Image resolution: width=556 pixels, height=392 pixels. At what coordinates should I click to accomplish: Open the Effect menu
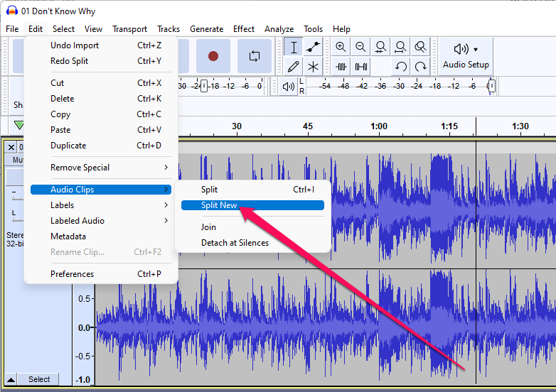244,29
